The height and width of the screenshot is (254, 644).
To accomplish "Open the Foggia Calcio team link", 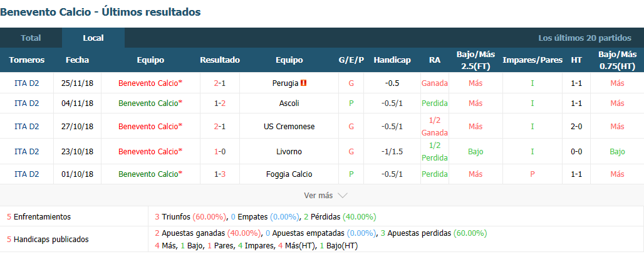I will [289, 174].
